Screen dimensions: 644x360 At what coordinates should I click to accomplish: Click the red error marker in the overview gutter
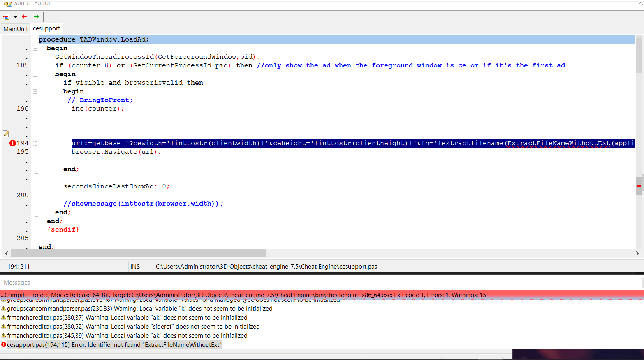click(x=639, y=186)
